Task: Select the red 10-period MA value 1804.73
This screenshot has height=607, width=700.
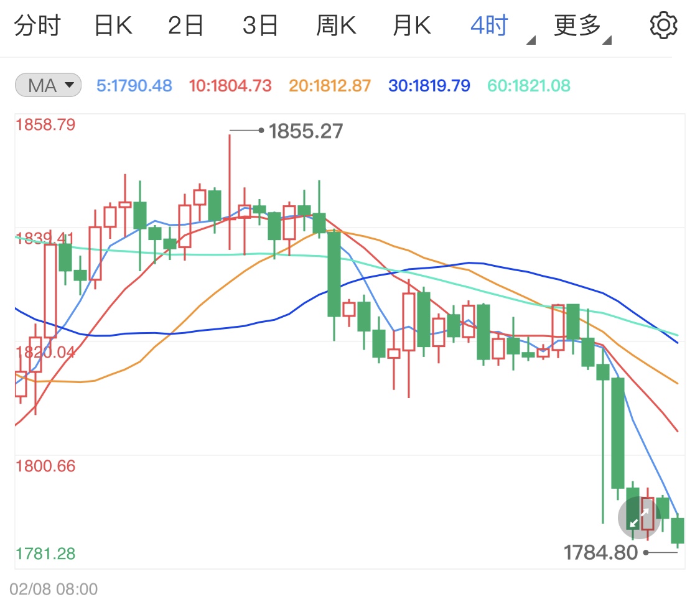Action: pos(230,85)
